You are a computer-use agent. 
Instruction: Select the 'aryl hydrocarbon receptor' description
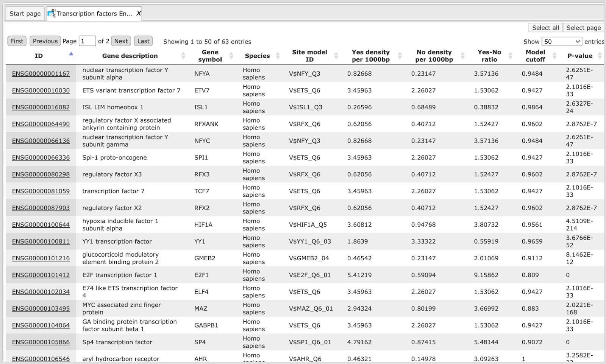point(121,359)
